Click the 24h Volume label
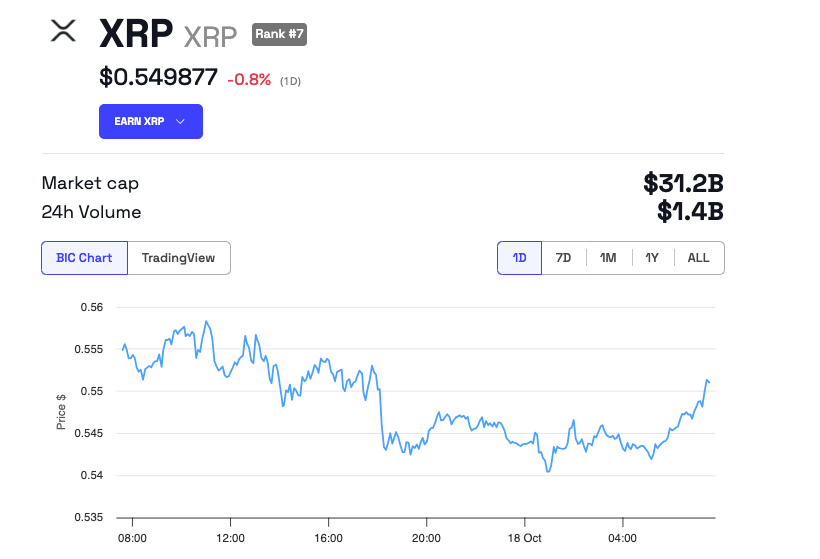 (x=91, y=212)
